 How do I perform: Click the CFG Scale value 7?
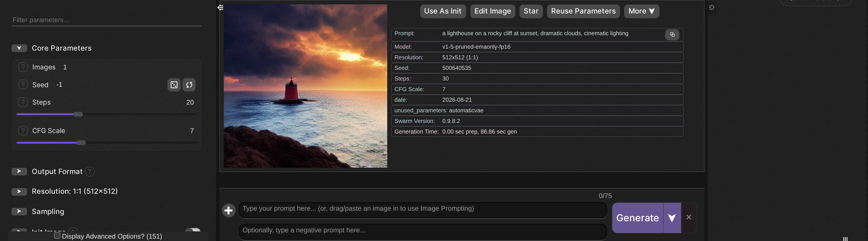pyautogui.click(x=192, y=131)
